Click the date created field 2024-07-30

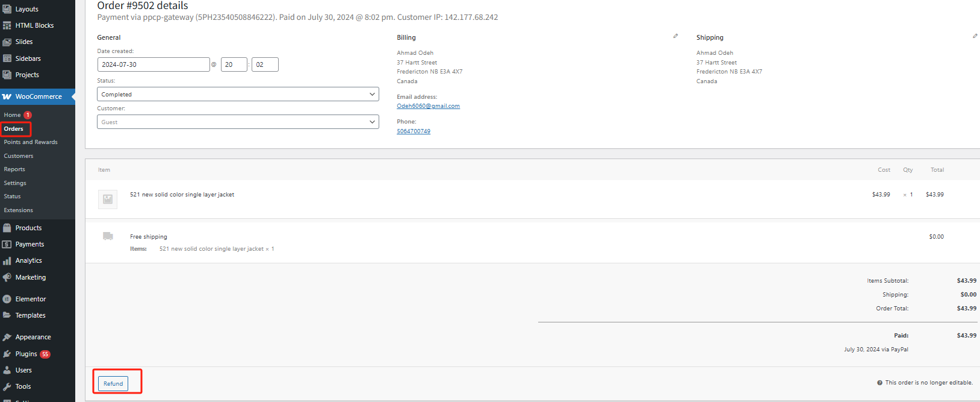[153, 64]
